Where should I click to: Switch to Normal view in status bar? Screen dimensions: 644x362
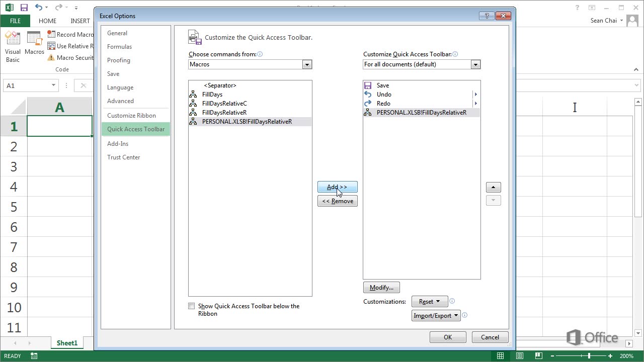pos(500,356)
